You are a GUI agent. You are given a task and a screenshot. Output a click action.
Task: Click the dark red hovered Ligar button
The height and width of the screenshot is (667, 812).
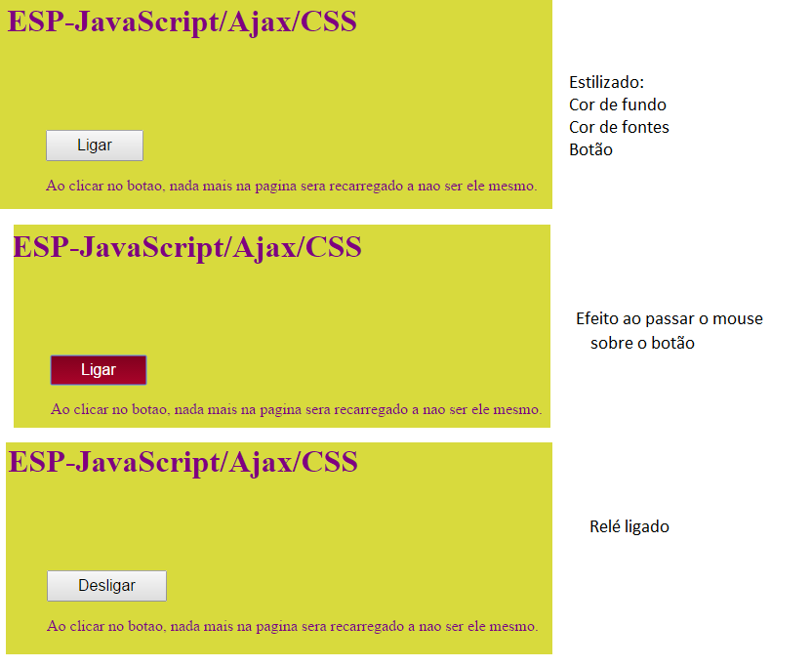pyautogui.click(x=99, y=370)
